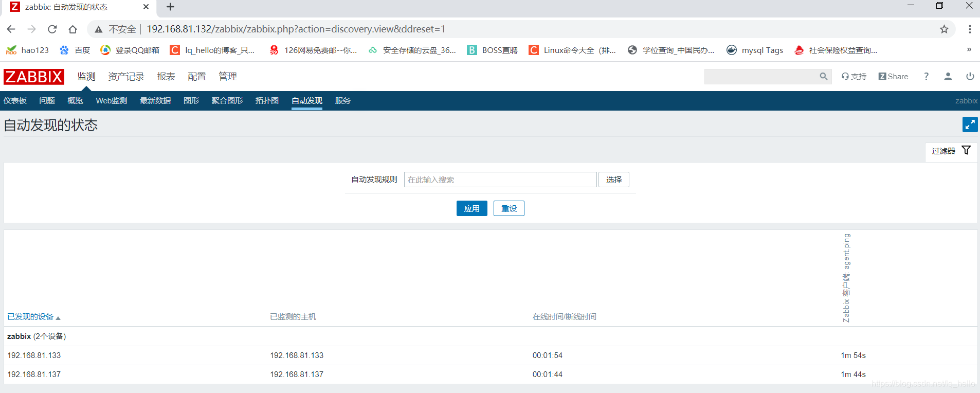
Task: Click uptime value 00:01:44
Action: click(x=548, y=374)
